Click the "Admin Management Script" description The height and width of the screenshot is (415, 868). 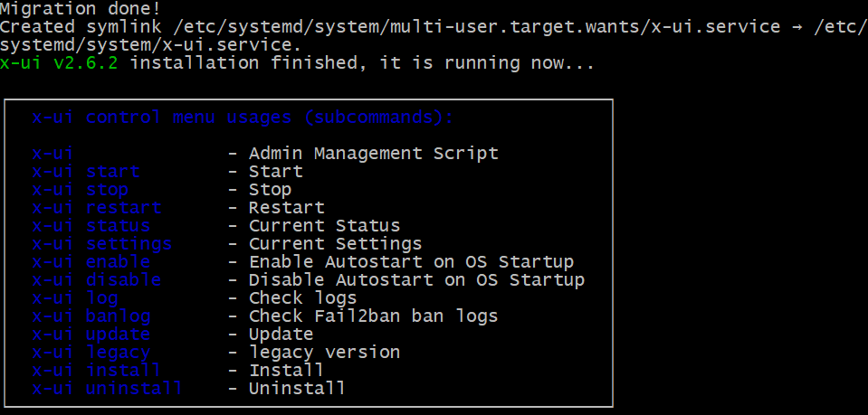(373, 154)
